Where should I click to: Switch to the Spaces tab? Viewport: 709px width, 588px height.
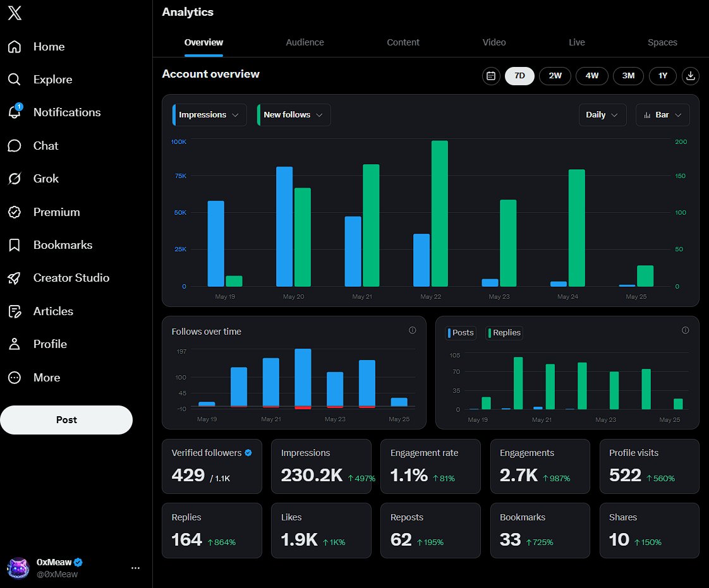662,42
